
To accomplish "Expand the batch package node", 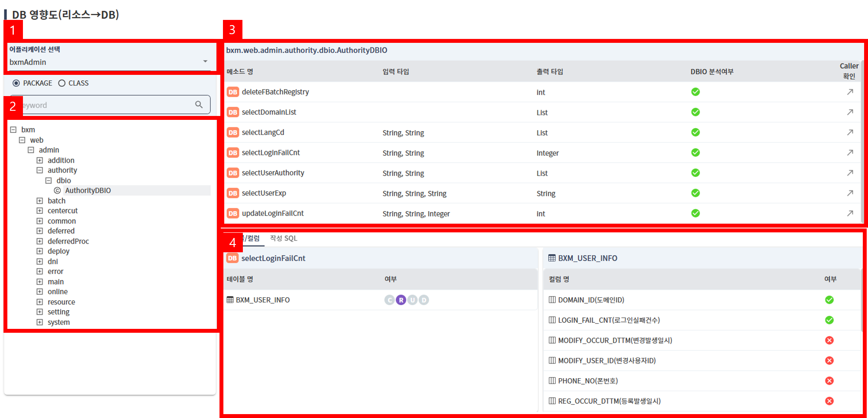I will click(40, 201).
